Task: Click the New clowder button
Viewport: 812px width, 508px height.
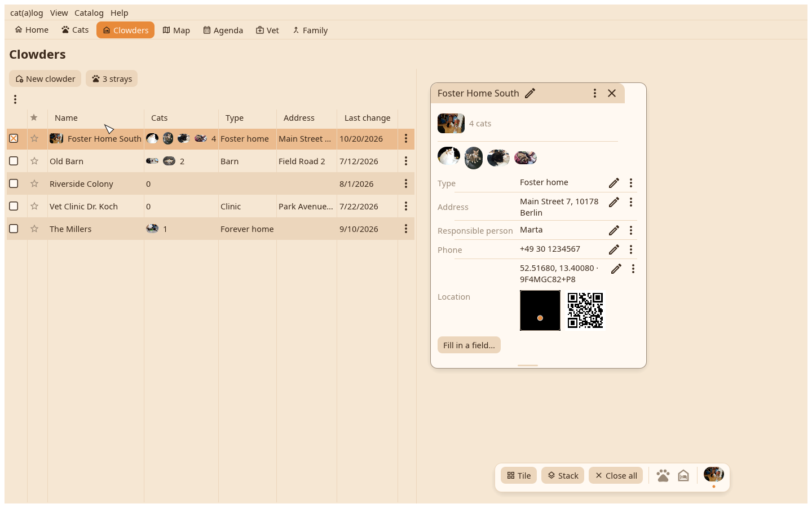Action: pos(45,78)
